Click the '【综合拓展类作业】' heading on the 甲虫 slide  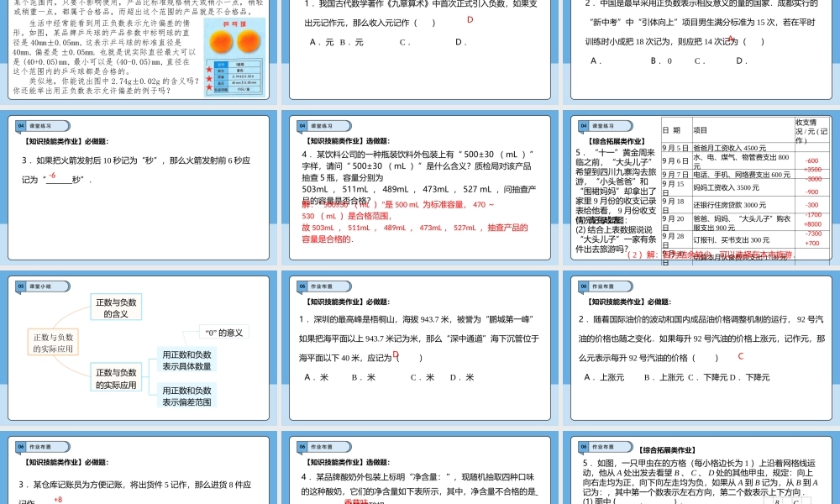point(667,450)
